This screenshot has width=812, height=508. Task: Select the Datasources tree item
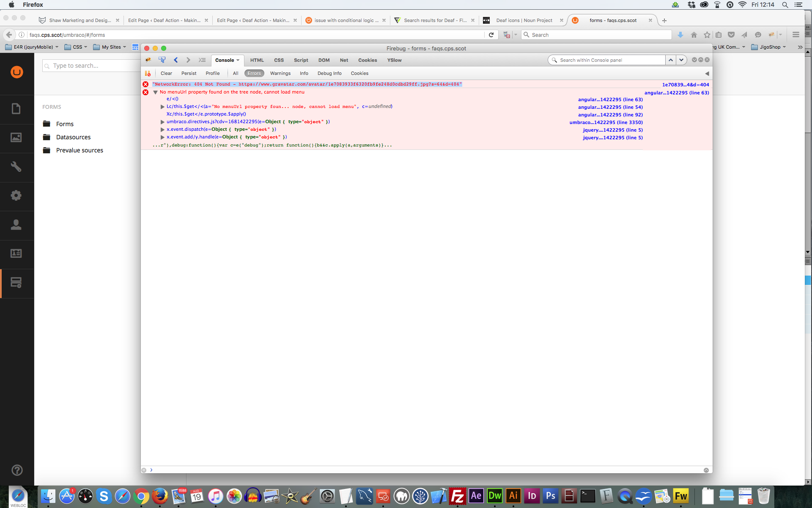[x=73, y=137]
